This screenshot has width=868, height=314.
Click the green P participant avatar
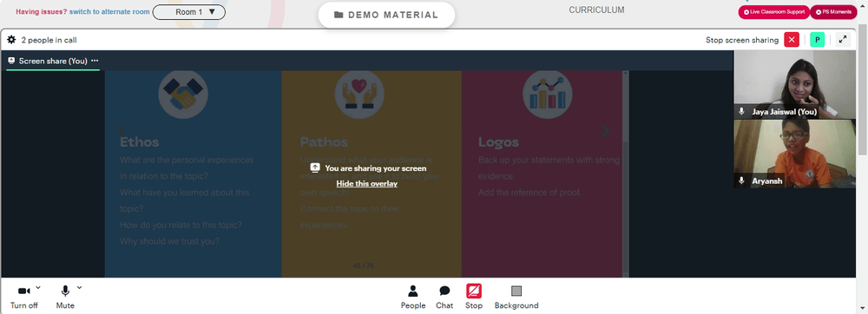pos(817,40)
